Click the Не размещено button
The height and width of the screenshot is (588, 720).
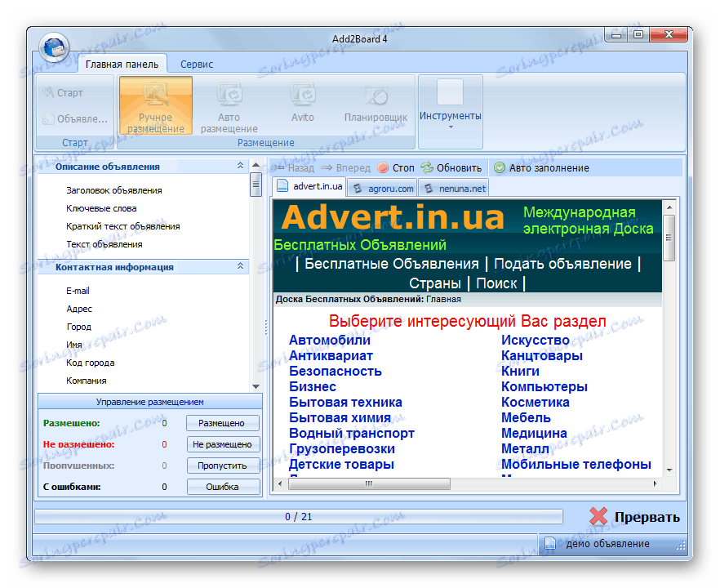223,444
